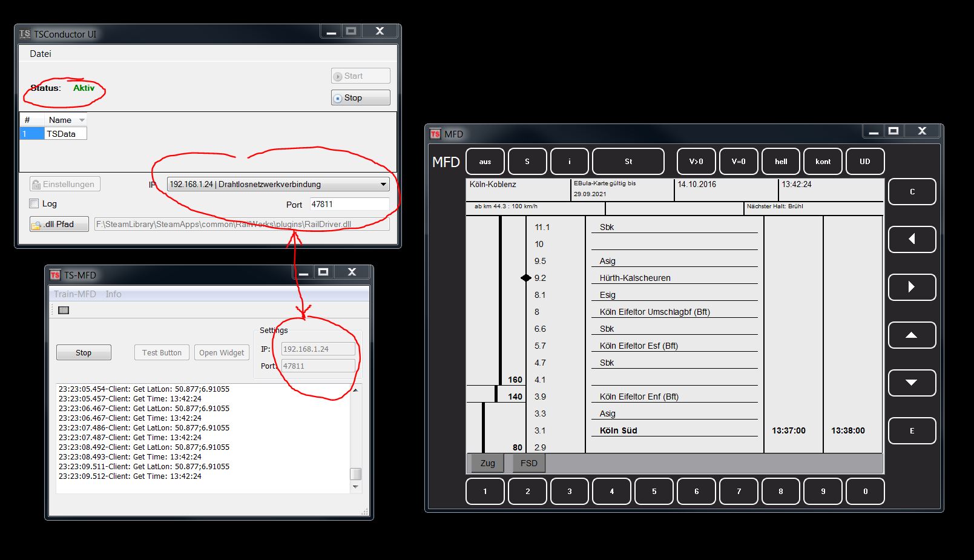Click the left arrow button on MFD
The height and width of the screenshot is (560, 974).
point(912,239)
